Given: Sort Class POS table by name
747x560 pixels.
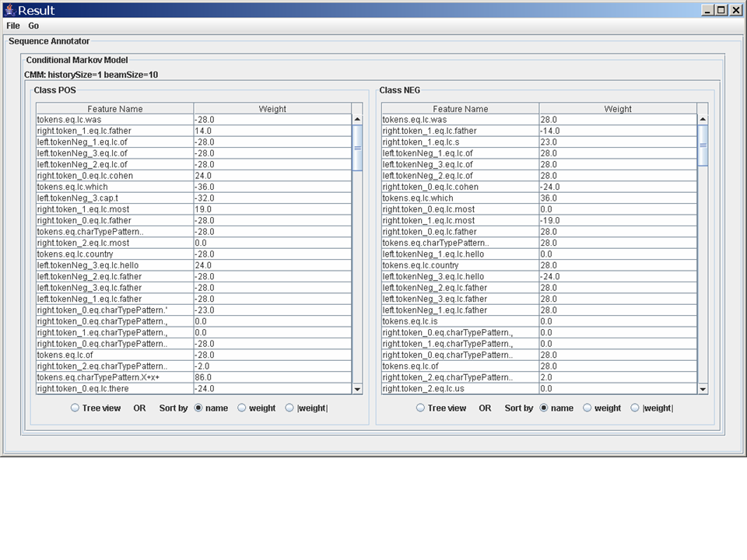Looking at the screenshot, I should 198,408.
